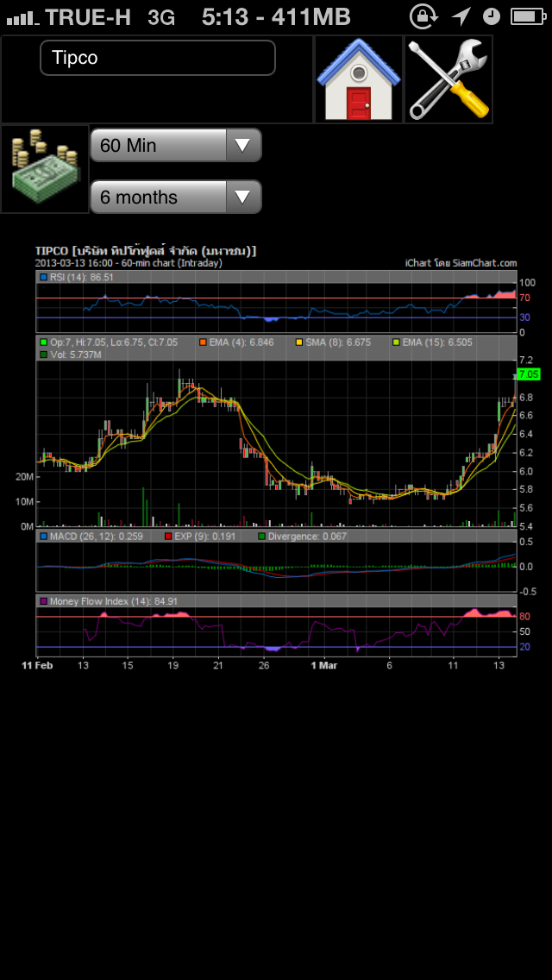Click the 1 Mar date axis label

(x=323, y=665)
